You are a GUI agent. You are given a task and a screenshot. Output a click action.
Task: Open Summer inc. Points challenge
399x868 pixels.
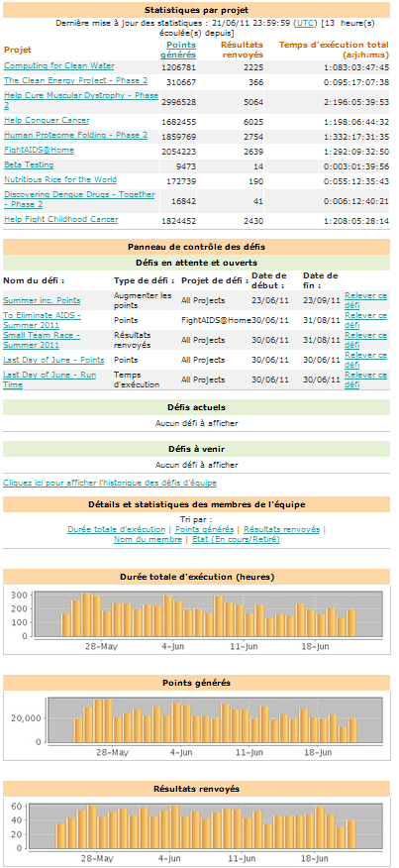[x=42, y=301]
